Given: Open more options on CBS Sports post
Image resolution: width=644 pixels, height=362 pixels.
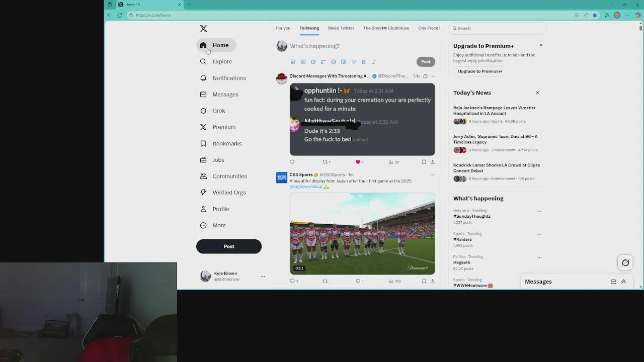Looking at the screenshot, I should pos(432,175).
